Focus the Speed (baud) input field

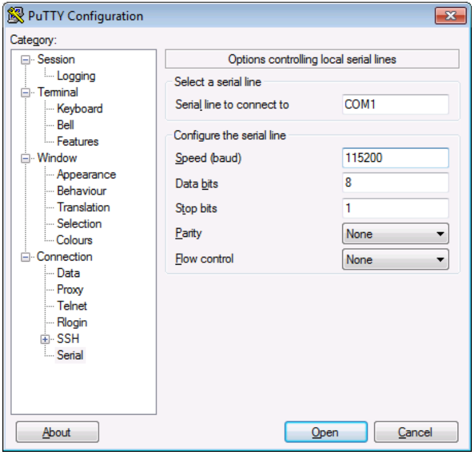[395, 158]
